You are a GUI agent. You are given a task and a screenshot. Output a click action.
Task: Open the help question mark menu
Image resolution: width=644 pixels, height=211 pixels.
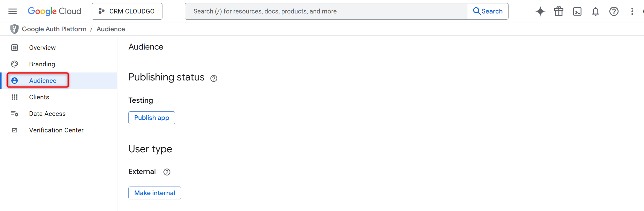tap(614, 11)
